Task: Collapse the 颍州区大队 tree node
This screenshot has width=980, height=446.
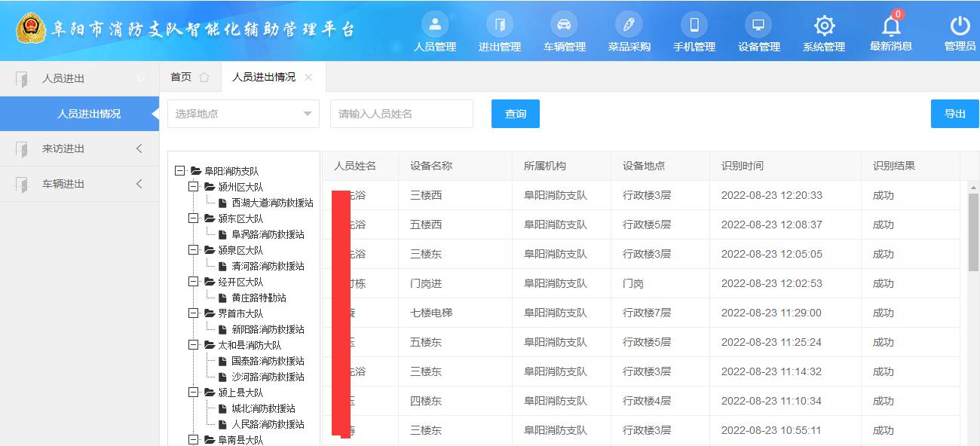Action: pyautogui.click(x=193, y=187)
